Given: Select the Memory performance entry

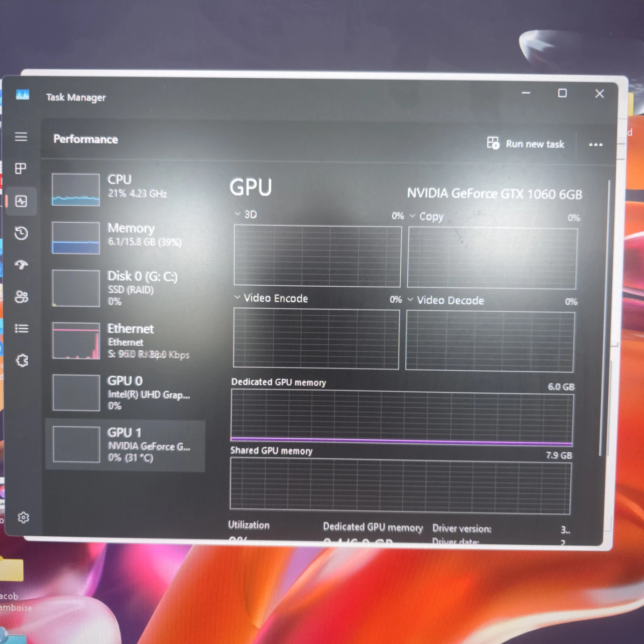Looking at the screenshot, I should (x=125, y=237).
